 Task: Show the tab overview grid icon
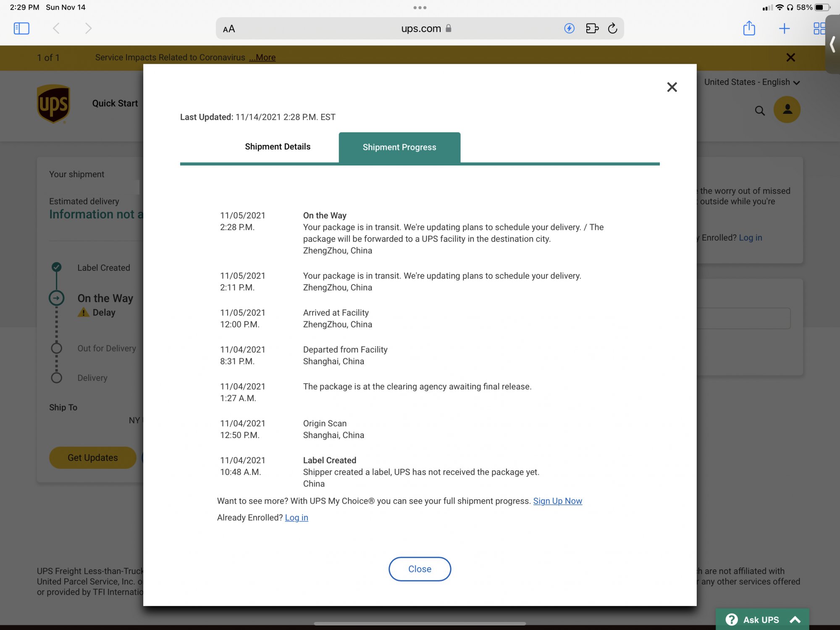[x=819, y=29]
